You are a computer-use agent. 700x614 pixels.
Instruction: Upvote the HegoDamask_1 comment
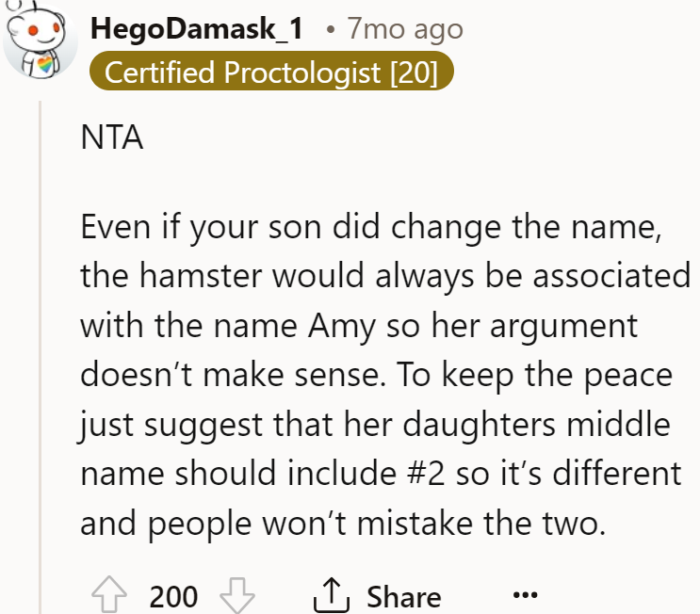109,595
